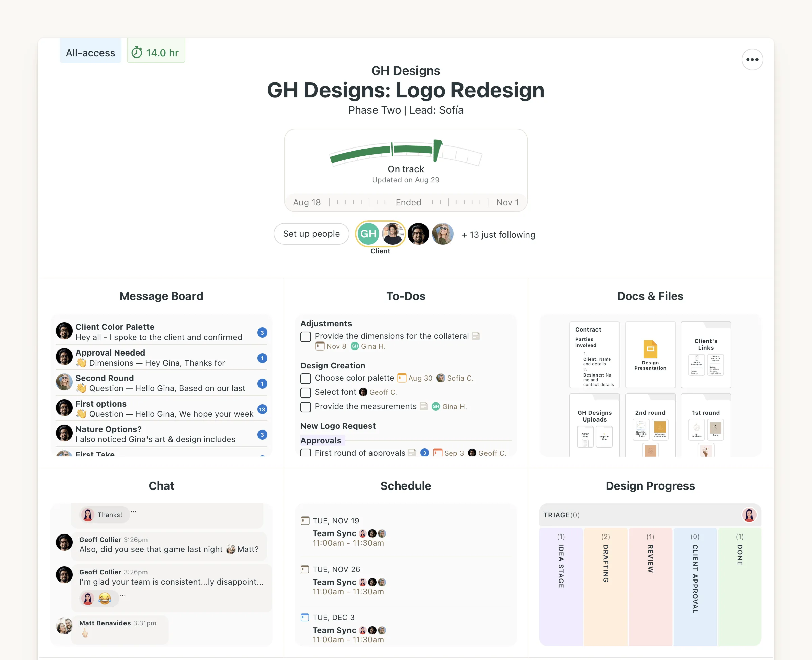Open Team Sync event on Nov 19
This screenshot has width=812, height=660.
click(334, 533)
